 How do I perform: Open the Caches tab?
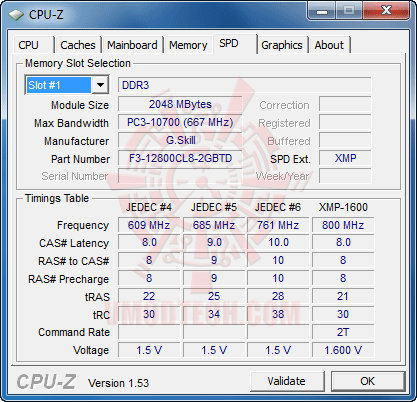[x=78, y=45]
